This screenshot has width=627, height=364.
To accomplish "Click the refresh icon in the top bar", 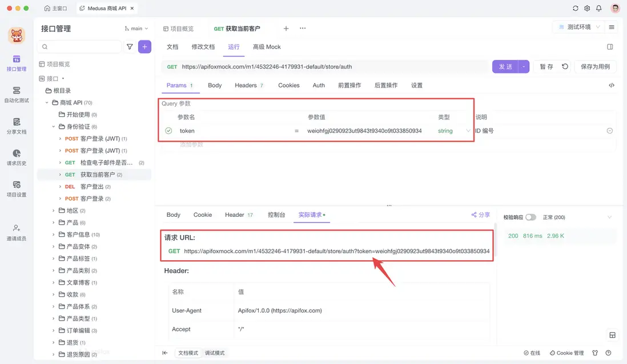I will click(x=576, y=9).
